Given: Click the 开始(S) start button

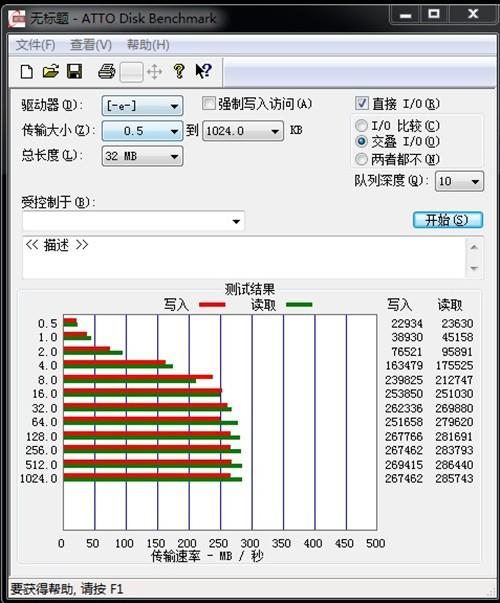Looking at the screenshot, I should click(x=448, y=220).
